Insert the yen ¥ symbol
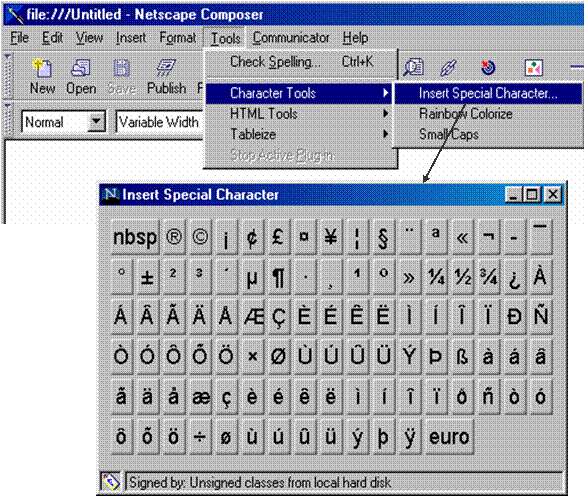Viewport: 584px width, 496px height. tap(331, 237)
